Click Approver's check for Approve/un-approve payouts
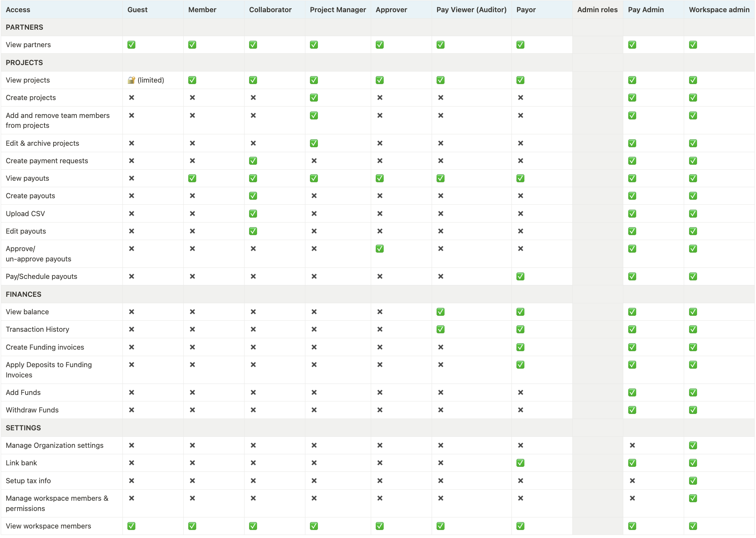Viewport: 756px width, 538px height. tap(380, 249)
